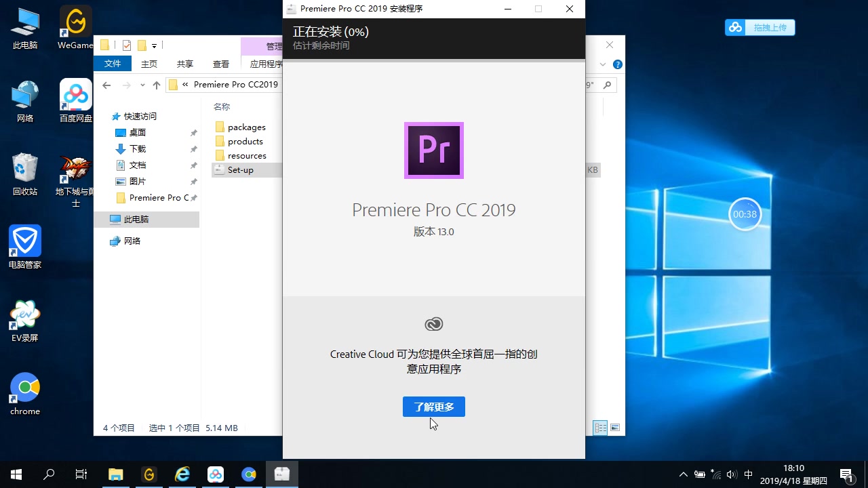Select the resources folder
Viewport: 868px width, 488px height.
tap(247, 156)
